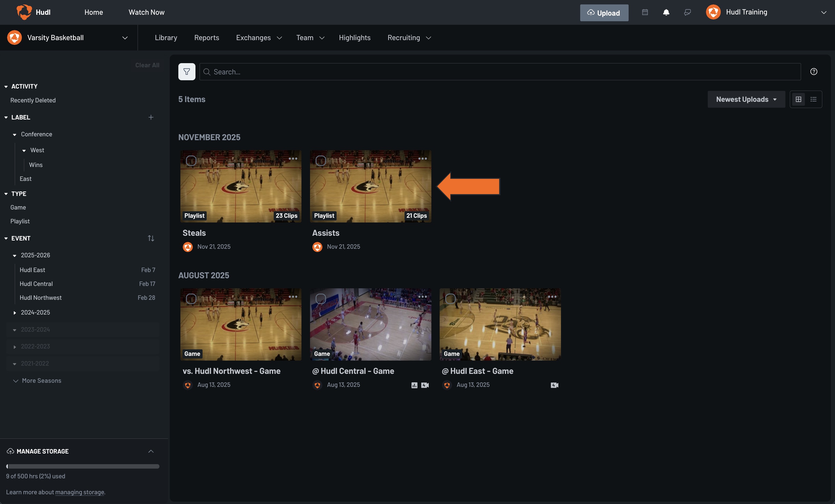
Task: Switch to grid view icon
Action: tap(798, 99)
